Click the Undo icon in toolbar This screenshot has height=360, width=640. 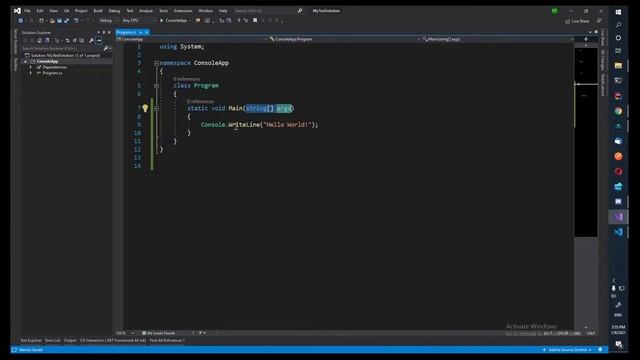(x=76, y=20)
